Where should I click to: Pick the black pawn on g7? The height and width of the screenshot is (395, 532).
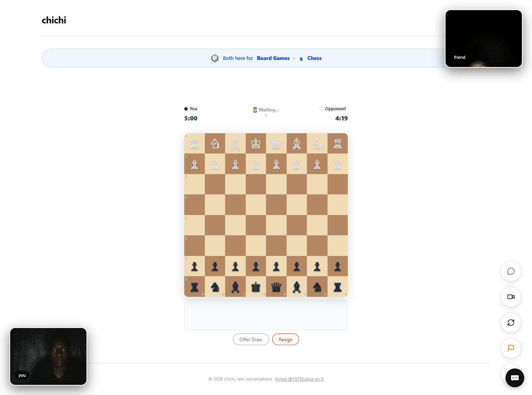[215, 266]
